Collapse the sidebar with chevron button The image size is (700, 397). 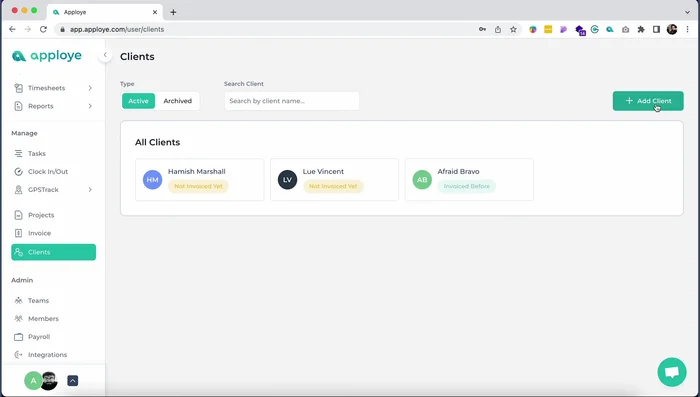(105, 55)
